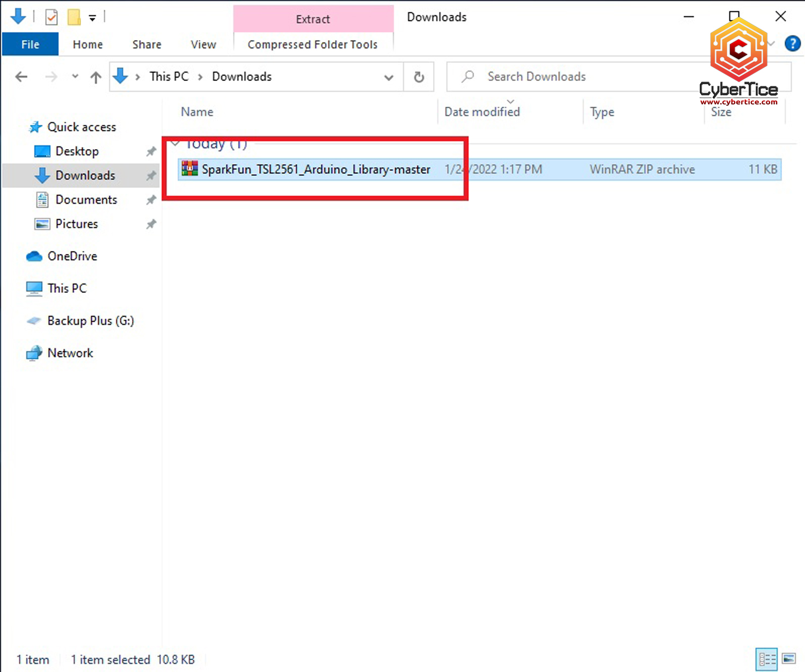Viewport: 805px width, 672px height.
Task: Switch to the View ribbon tab
Action: click(x=203, y=45)
